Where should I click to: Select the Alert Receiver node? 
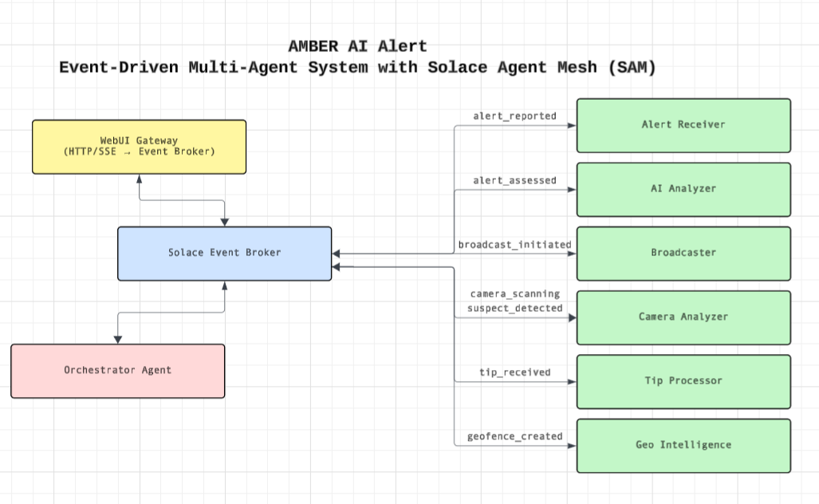tap(683, 125)
